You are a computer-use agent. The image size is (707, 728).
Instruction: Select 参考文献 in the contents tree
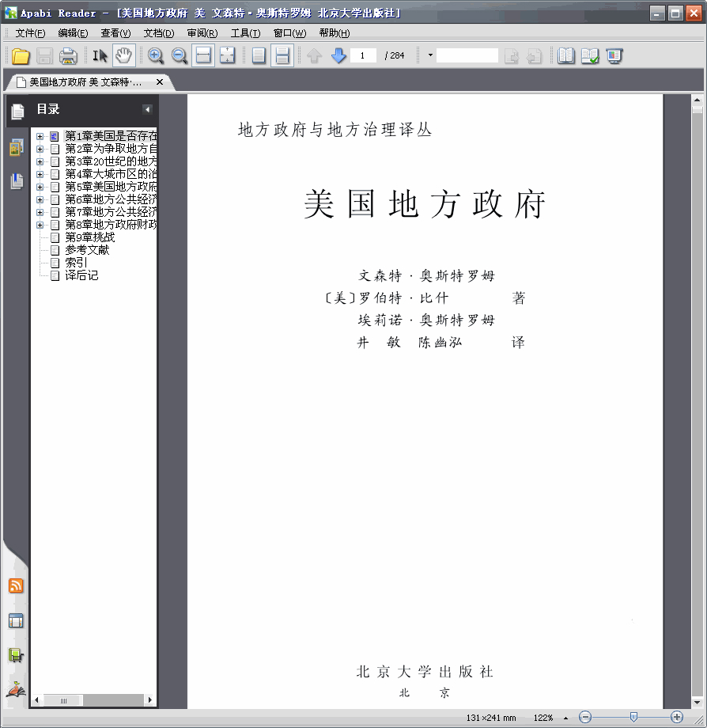pyautogui.click(x=87, y=250)
